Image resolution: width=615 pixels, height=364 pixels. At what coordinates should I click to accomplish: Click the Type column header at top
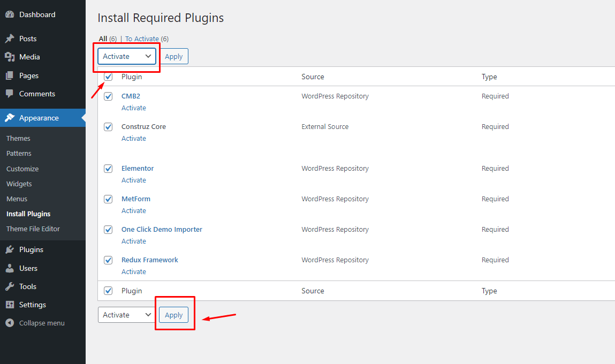click(x=489, y=77)
